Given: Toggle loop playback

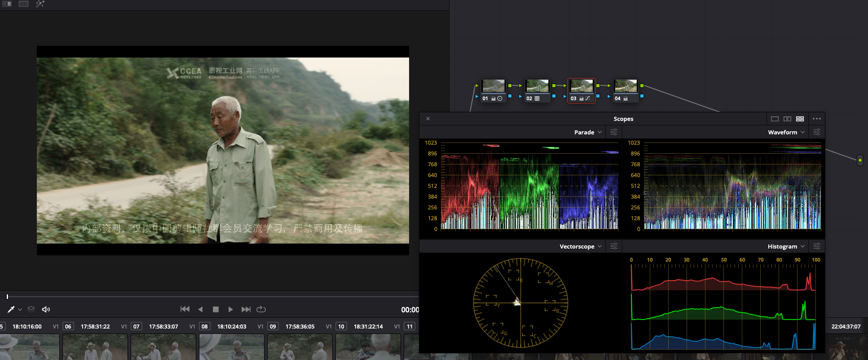Looking at the screenshot, I should point(261,309).
